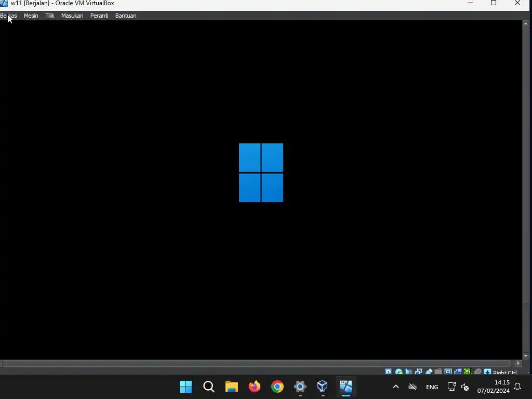This screenshot has width=532, height=399.
Task: Open taskbar Search
Action: pyautogui.click(x=209, y=387)
